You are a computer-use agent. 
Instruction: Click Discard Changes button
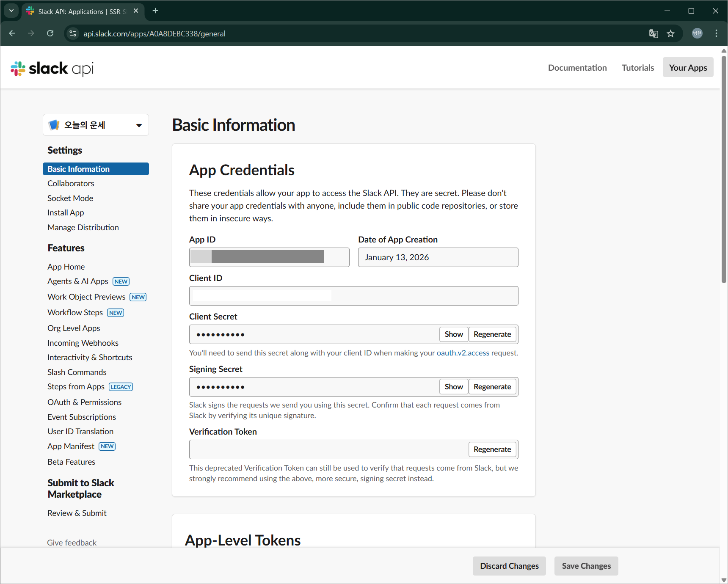point(509,566)
